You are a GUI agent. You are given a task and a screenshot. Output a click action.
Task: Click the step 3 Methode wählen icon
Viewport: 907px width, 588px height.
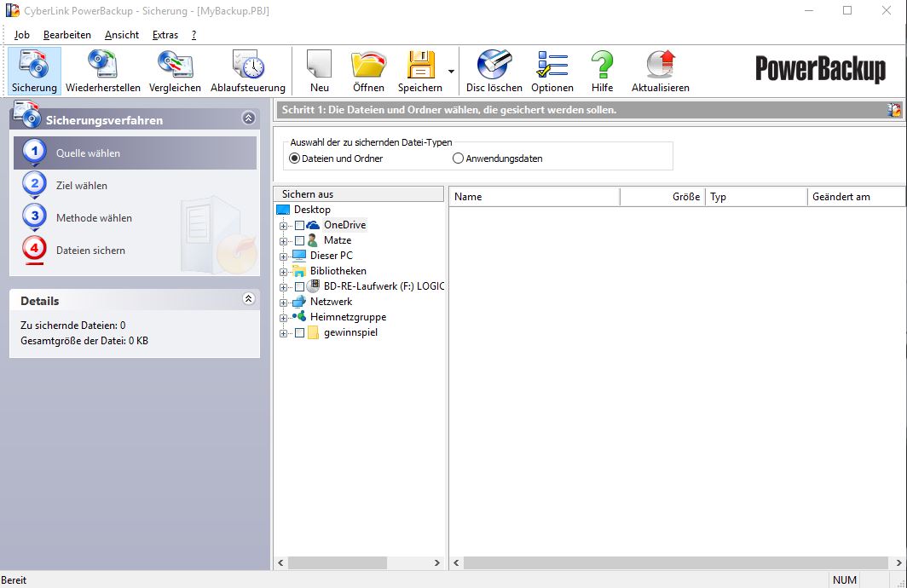pyautogui.click(x=35, y=217)
